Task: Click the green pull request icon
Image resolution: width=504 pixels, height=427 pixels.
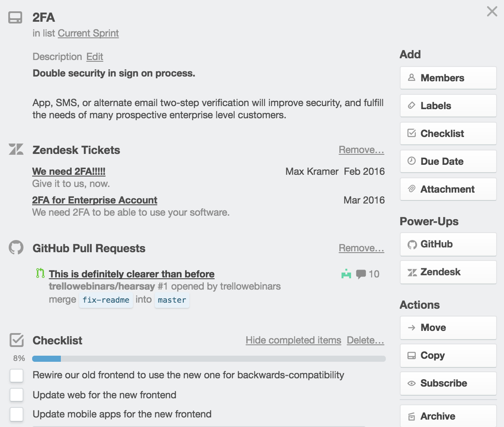Action: [40, 273]
